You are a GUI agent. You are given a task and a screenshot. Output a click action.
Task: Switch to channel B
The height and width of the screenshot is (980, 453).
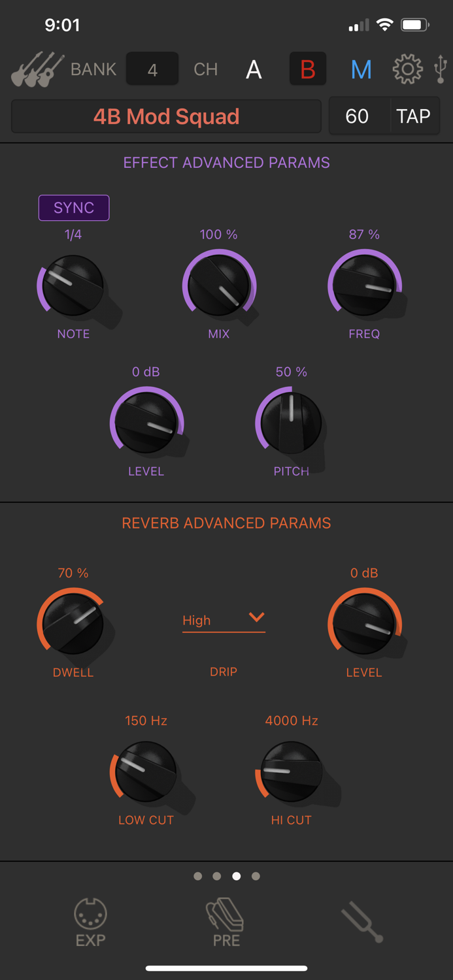click(x=308, y=69)
